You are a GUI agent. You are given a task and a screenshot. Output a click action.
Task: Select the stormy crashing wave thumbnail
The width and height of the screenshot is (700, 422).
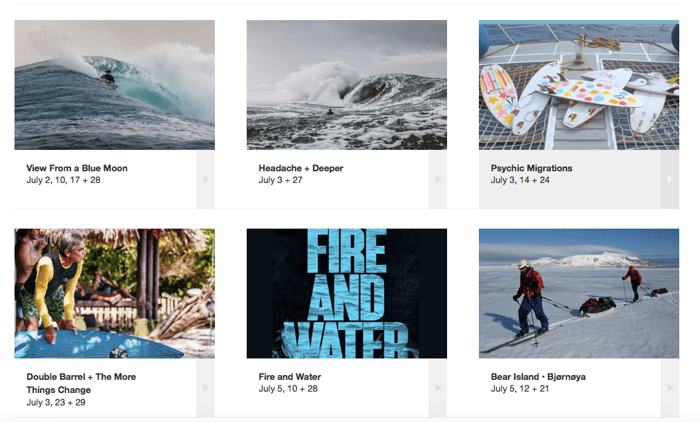pos(346,85)
